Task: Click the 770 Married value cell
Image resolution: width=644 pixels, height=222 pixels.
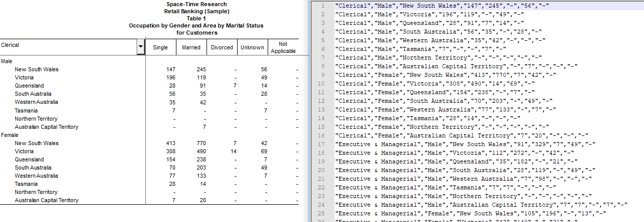Action: pos(200,143)
